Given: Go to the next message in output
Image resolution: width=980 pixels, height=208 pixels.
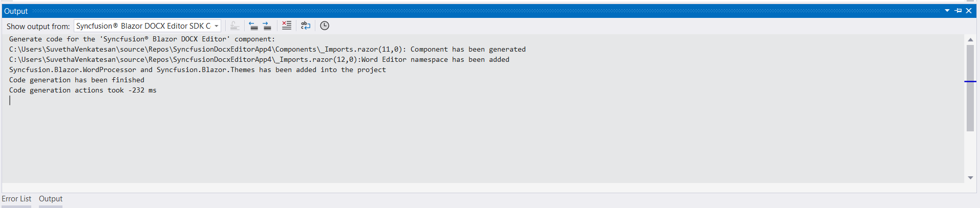Looking at the screenshot, I should [x=267, y=26].
